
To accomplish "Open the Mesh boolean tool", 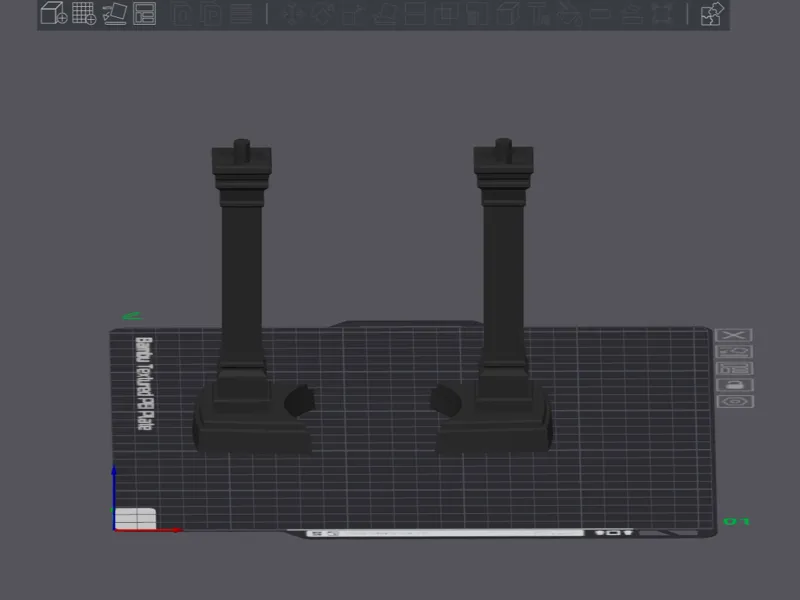I will [445, 14].
